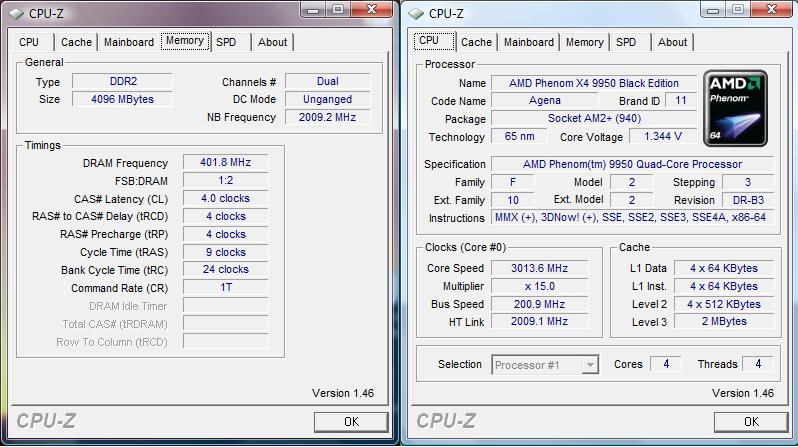Open Cache tab in left CPU-Z window
This screenshot has width=798, height=447.
pyautogui.click(x=76, y=42)
